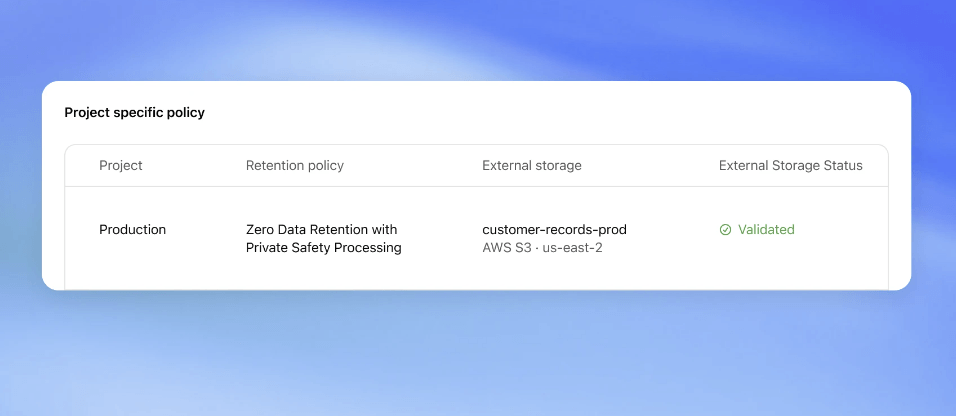
Task: Click the word customer in the bucket name
Action: tap(508, 230)
